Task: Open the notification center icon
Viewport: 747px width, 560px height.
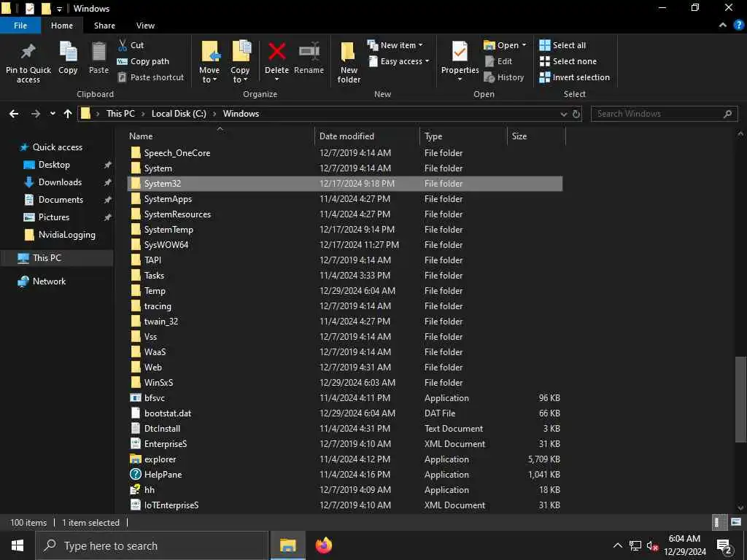Action: [724, 545]
